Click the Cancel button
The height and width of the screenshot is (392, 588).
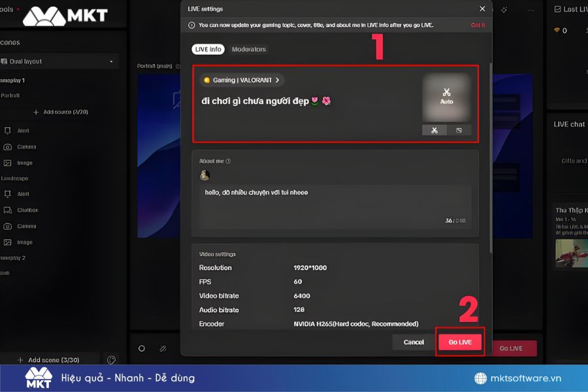(x=413, y=342)
